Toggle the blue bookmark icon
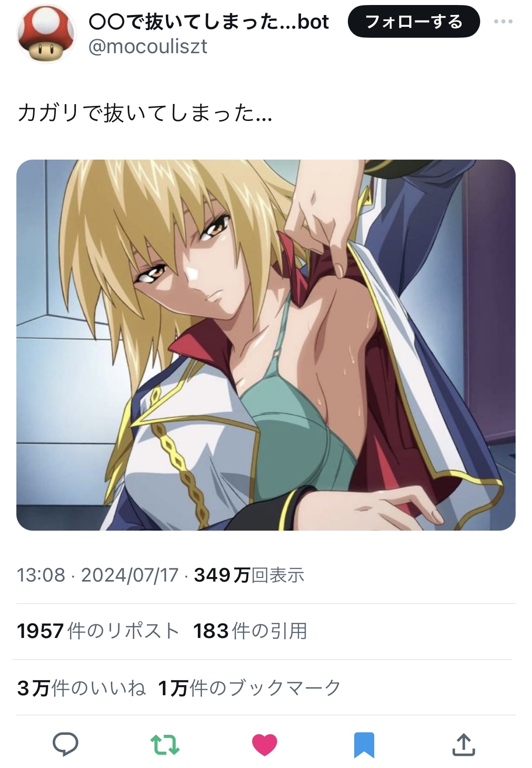 tap(364, 745)
